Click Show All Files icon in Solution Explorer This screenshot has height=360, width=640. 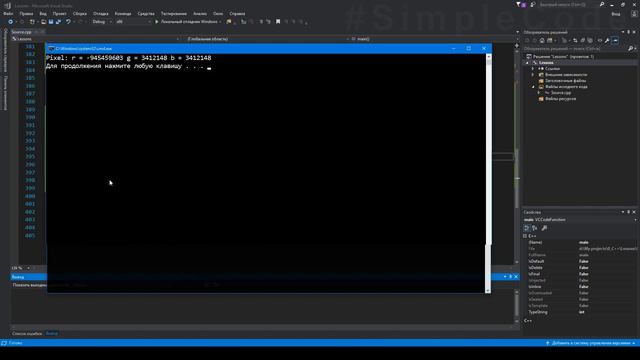590,40
